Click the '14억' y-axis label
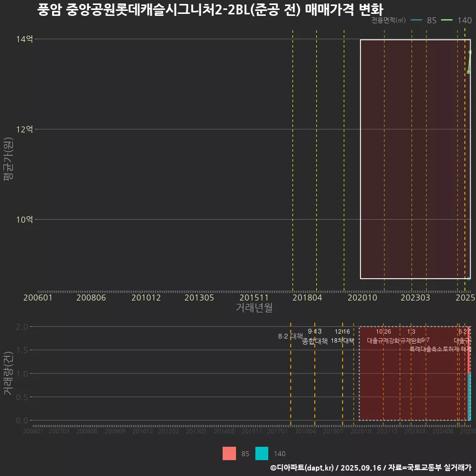The width and height of the screenshot is (476, 476). [x=25, y=39]
